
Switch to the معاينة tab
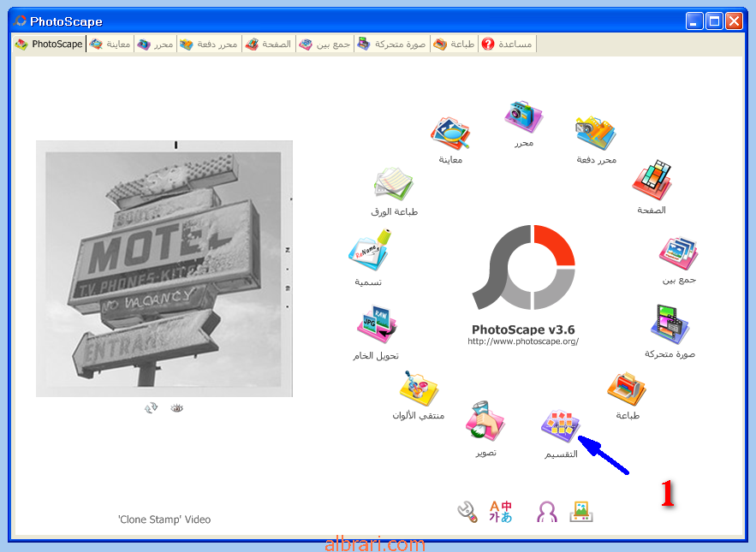(x=110, y=44)
